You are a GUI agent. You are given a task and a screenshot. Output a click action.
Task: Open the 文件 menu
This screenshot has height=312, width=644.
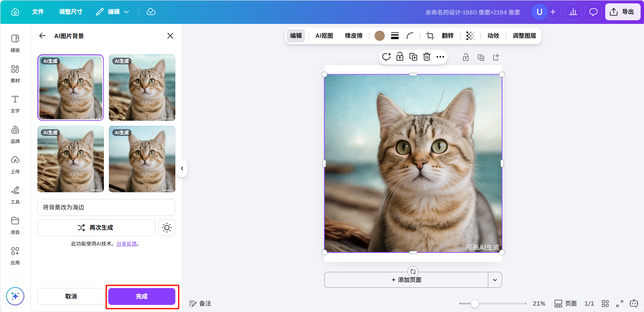pos(38,12)
